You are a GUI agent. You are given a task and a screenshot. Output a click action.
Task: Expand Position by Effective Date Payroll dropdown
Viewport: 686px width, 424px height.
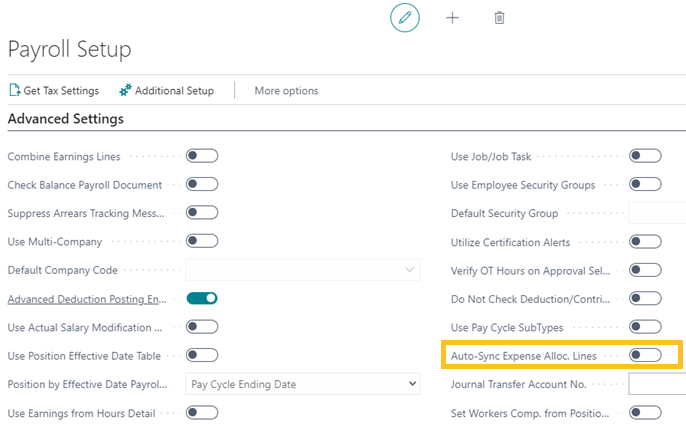(x=303, y=384)
